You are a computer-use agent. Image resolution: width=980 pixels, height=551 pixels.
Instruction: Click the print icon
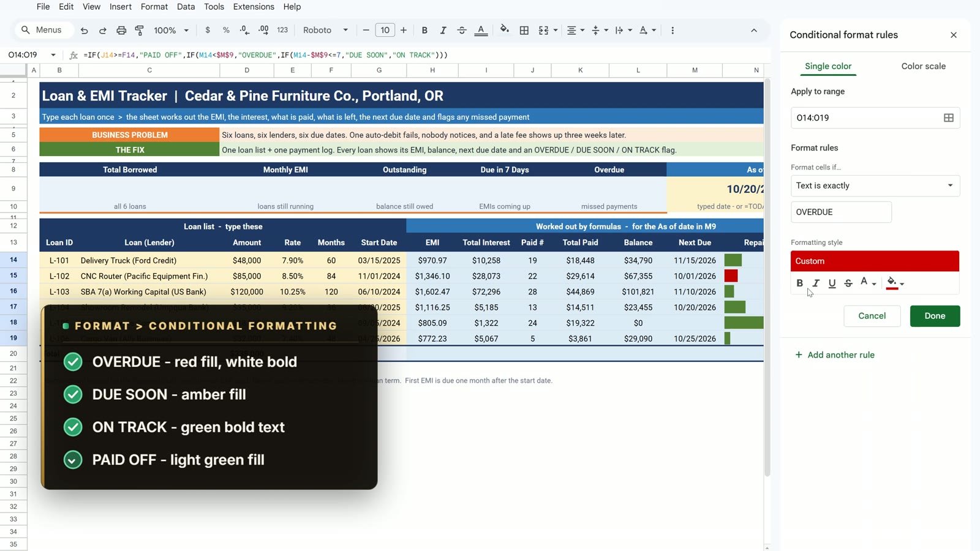(x=121, y=30)
